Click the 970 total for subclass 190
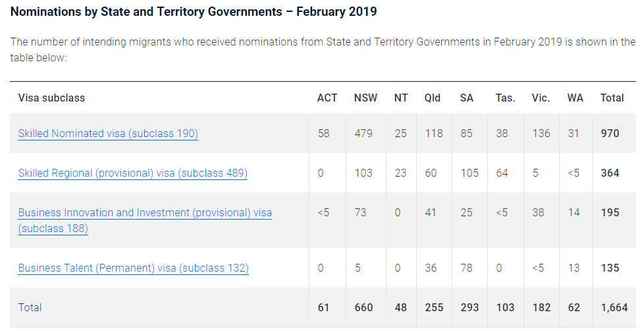 click(x=610, y=134)
